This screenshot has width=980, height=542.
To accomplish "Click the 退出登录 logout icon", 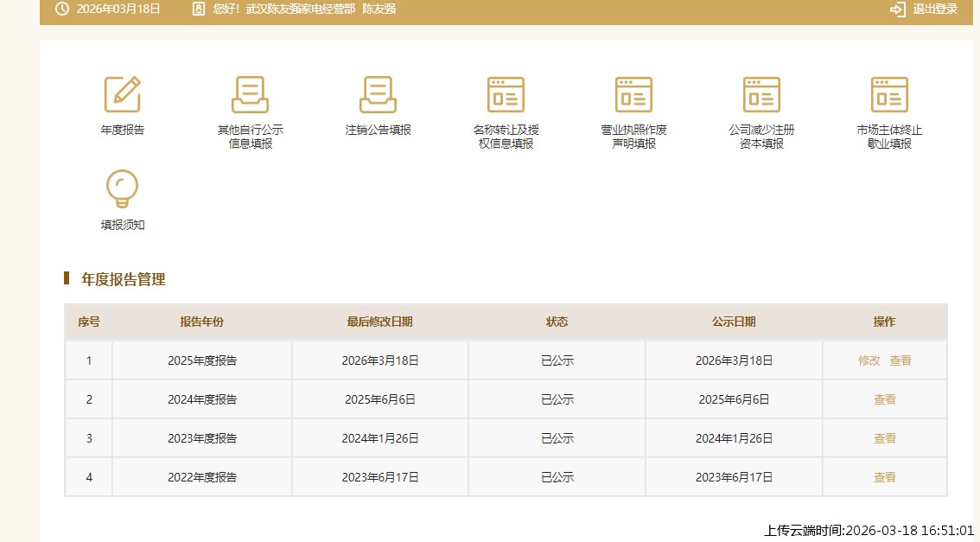I will click(897, 10).
